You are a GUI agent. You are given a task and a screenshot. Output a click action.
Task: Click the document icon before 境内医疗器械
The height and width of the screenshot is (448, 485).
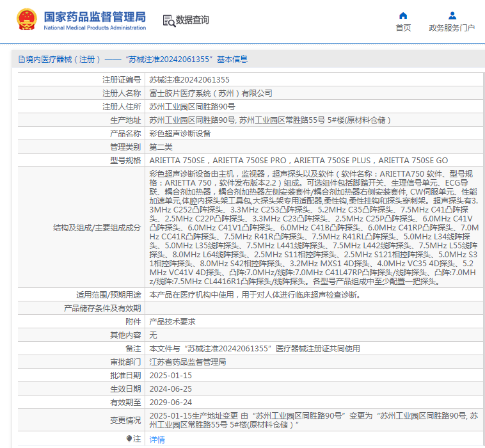pyautogui.click(x=21, y=59)
